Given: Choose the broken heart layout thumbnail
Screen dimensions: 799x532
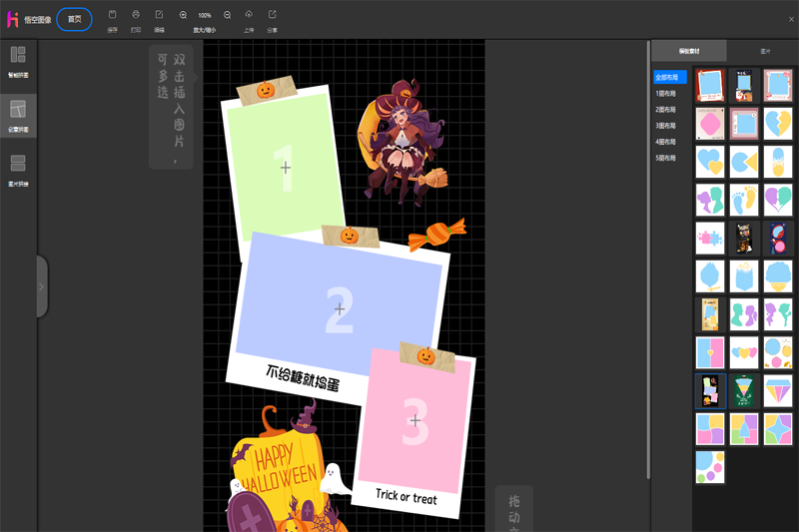Looking at the screenshot, I should (x=778, y=124).
